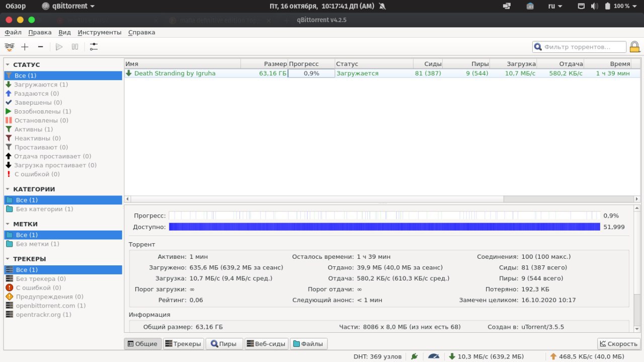Open the Правка menu
Viewport: 644px width, 362px height.
tap(40, 32)
